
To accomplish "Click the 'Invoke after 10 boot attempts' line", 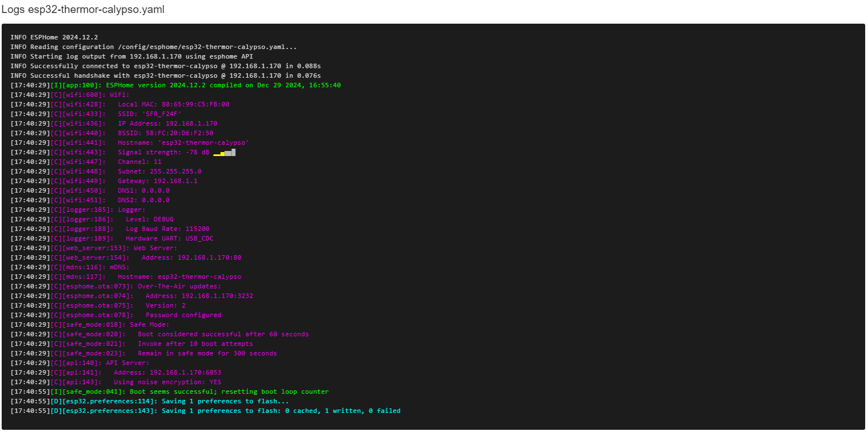I will pos(131,344).
